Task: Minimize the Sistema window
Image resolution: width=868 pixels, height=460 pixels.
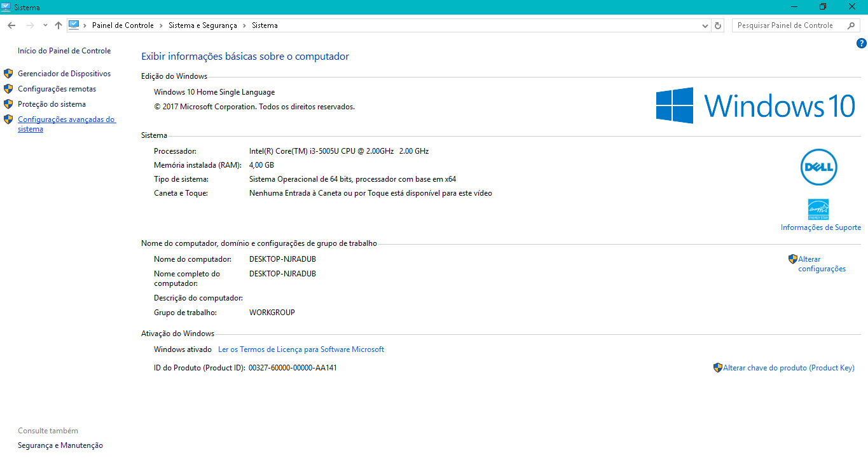Action: pyautogui.click(x=794, y=7)
